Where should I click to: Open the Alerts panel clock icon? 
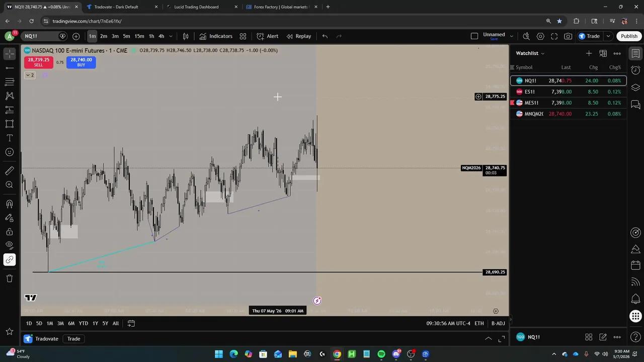pyautogui.click(x=636, y=70)
